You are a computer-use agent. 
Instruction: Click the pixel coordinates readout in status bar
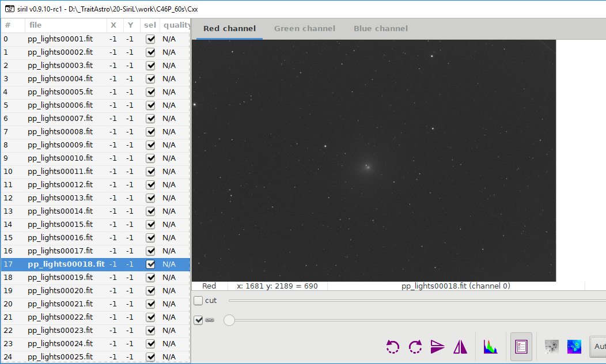click(x=277, y=286)
